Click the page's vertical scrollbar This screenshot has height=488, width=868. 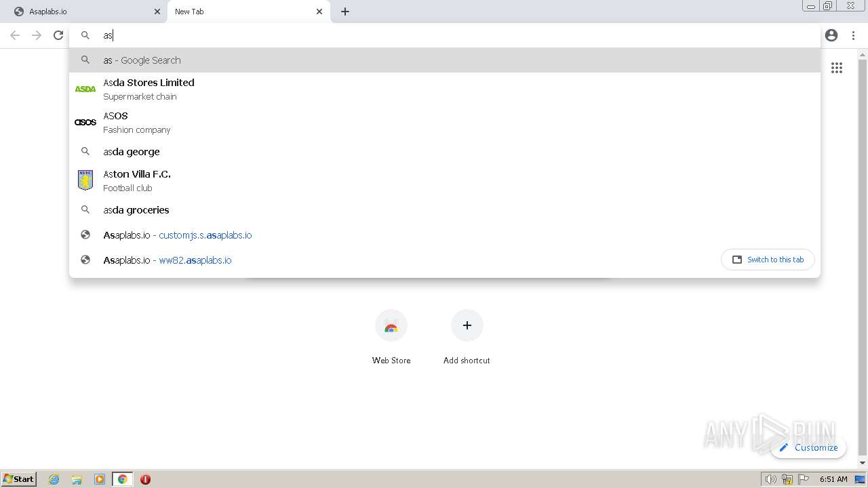[x=863, y=258]
